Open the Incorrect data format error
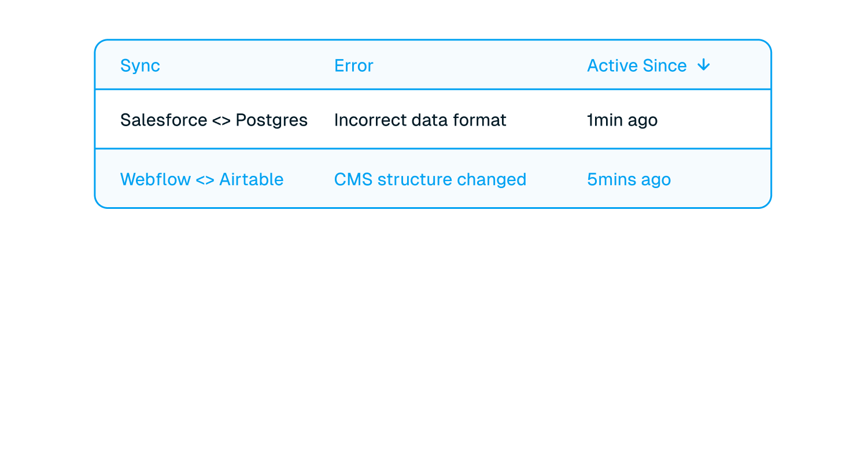 coord(420,120)
